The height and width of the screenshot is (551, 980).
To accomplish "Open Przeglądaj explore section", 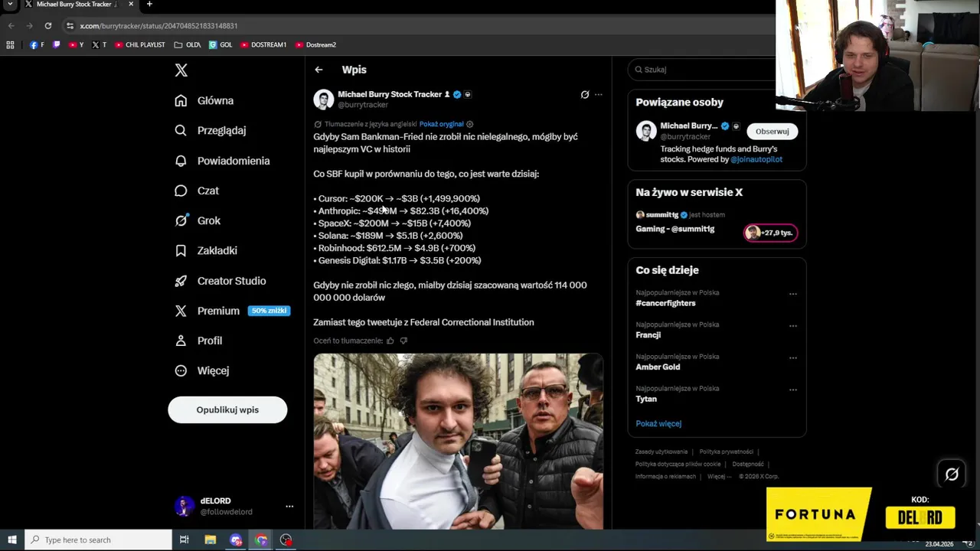I will click(210, 130).
